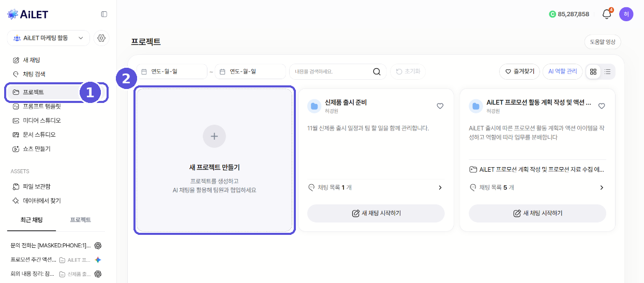Open workspace settings gear icon

click(101, 38)
